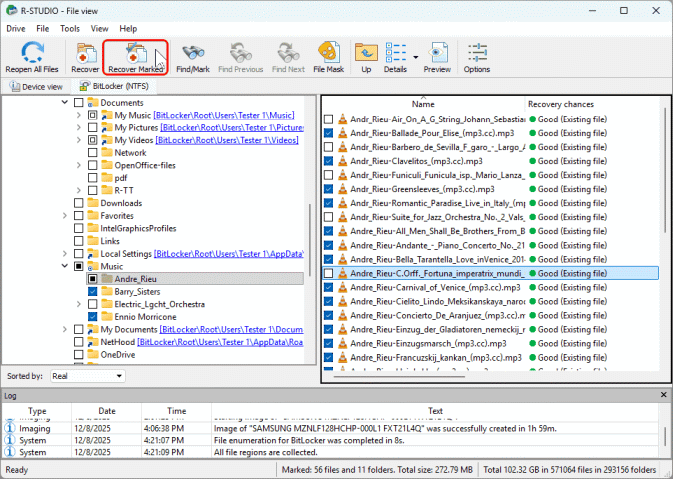Open the Options settings icon

point(476,54)
